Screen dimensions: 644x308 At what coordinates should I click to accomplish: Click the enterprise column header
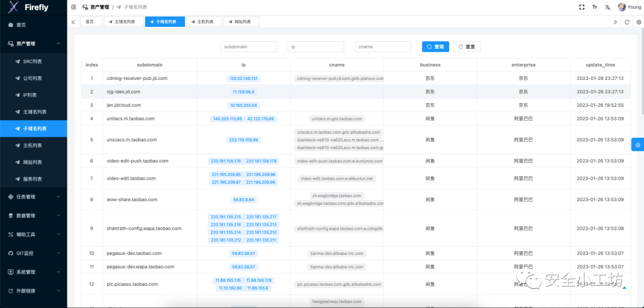524,64
